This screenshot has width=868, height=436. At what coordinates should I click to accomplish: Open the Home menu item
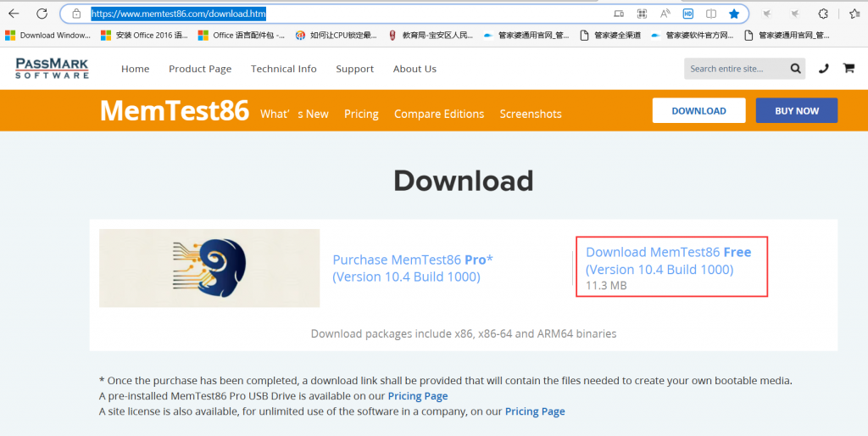tap(135, 69)
